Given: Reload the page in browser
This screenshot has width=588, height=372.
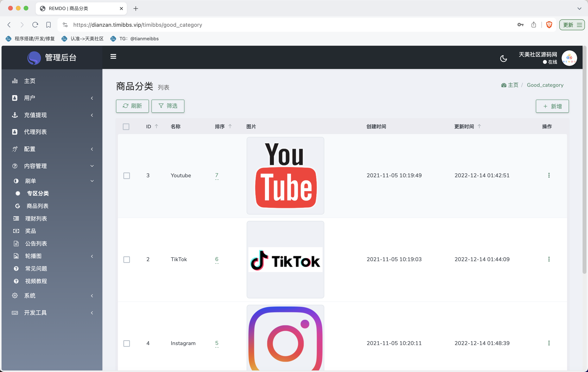Looking at the screenshot, I should 35,25.
